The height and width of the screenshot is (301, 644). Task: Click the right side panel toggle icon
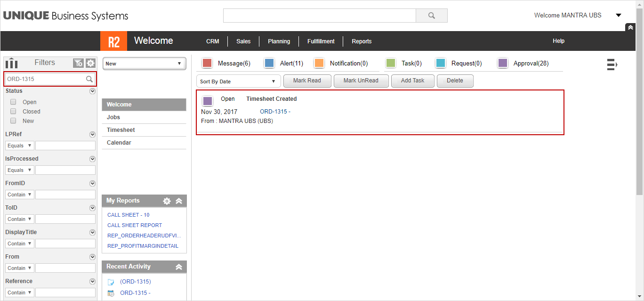[612, 65]
